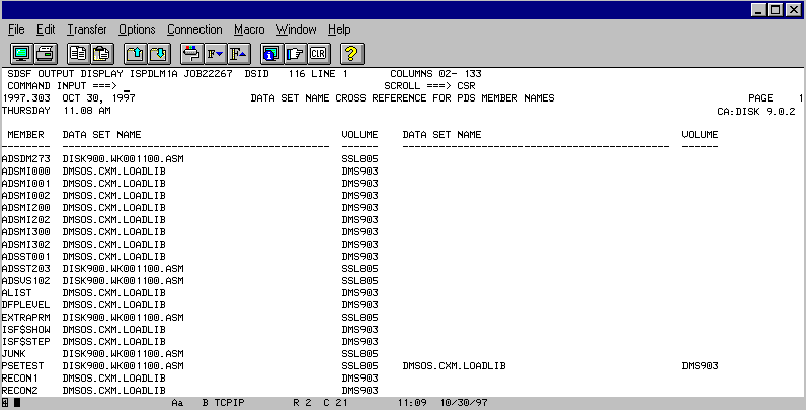The image size is (806, 410).
Task: Increase font size with F-up icon
Action: tap(238, 53)
